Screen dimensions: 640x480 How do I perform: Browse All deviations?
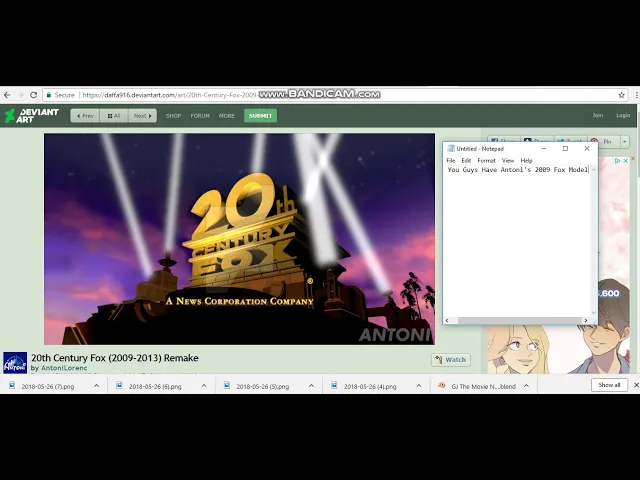click(114, 116)
